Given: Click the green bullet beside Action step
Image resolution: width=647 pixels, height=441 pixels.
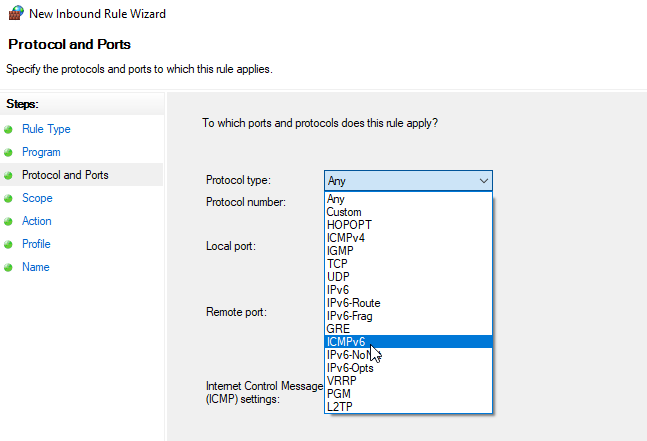Looking at the screenshot, I should coord(9,222).
